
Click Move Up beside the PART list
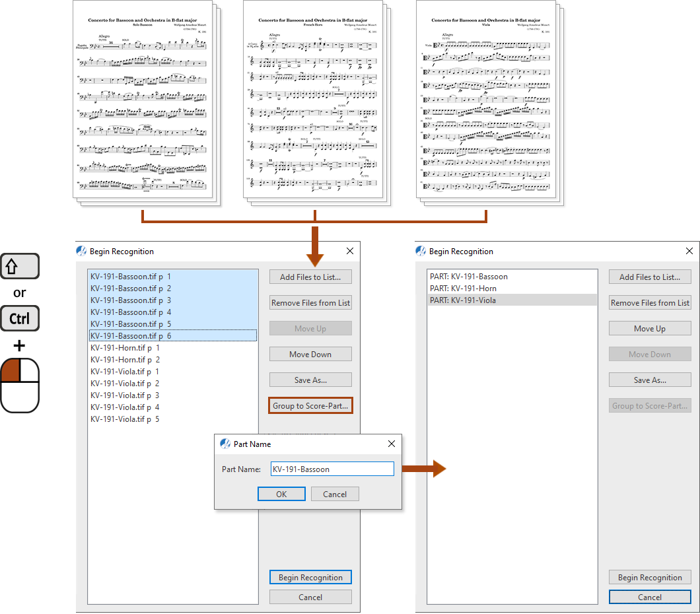[x=650, y=328]
